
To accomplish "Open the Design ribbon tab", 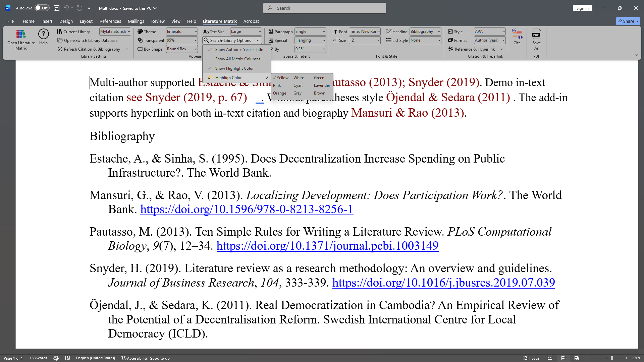I will click(x=66, y=21).
